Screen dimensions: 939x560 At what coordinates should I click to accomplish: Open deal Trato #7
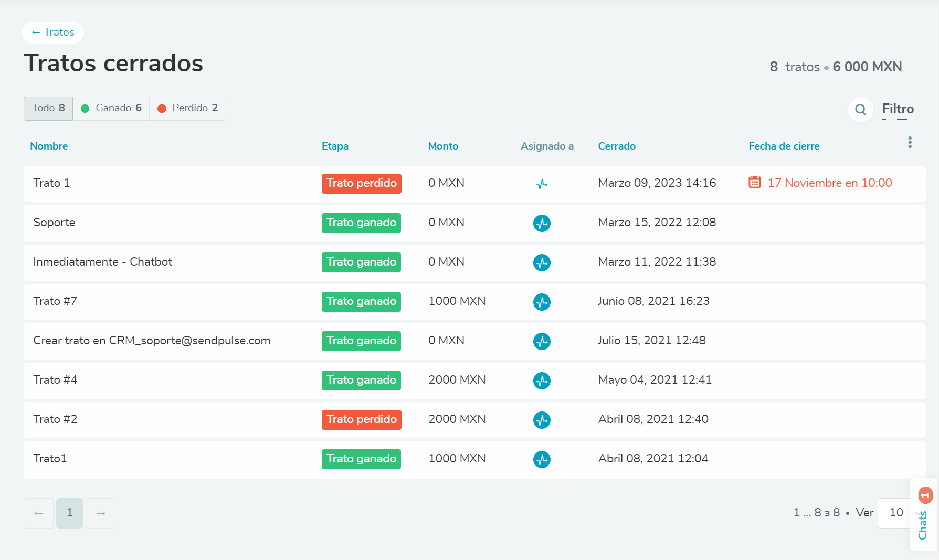click(x=55, y=301)
